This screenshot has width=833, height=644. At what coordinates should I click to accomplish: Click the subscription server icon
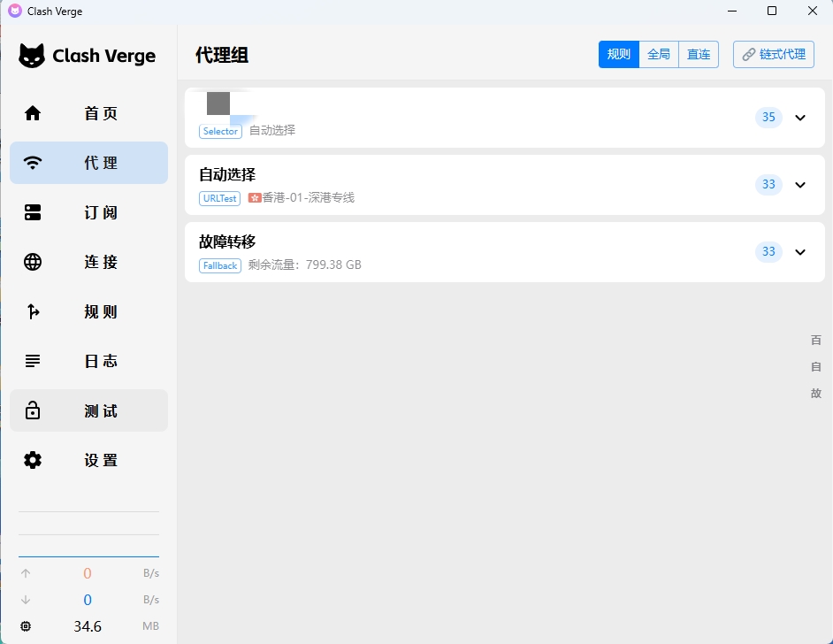click(x=33, y=212)
